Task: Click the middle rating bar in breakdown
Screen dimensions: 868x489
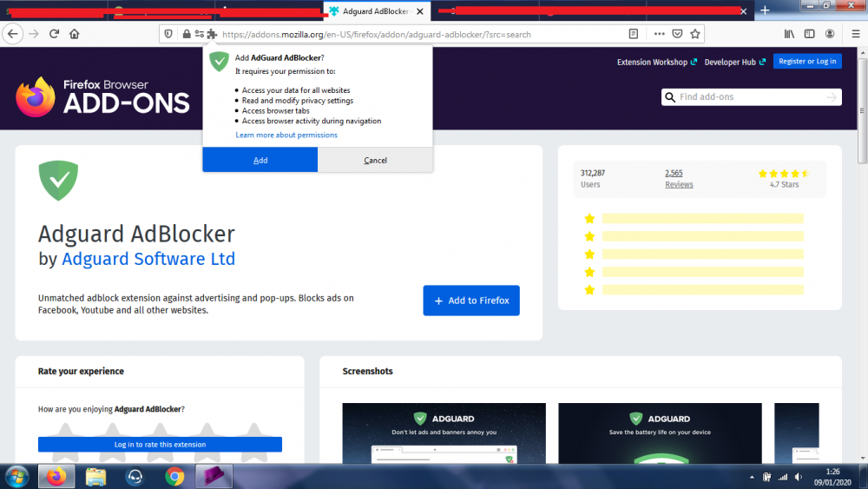Action: point(702,254)
